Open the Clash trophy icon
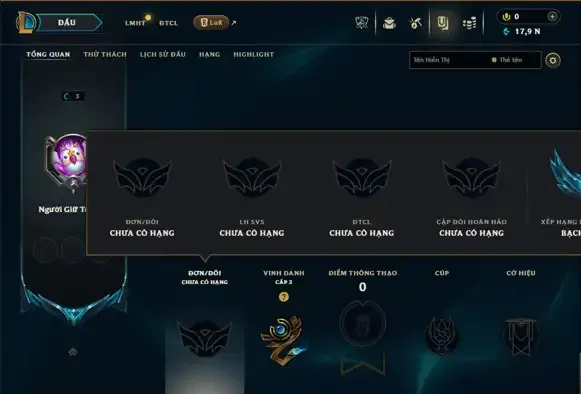581x394 pixels. pyautogui.click(x=362, y=23)
